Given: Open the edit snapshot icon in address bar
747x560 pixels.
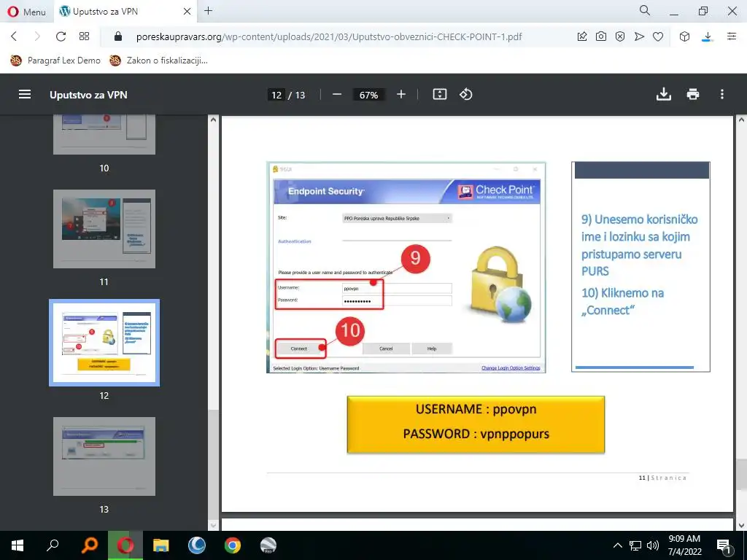Looking at the screenshot, I should (581, 36).
